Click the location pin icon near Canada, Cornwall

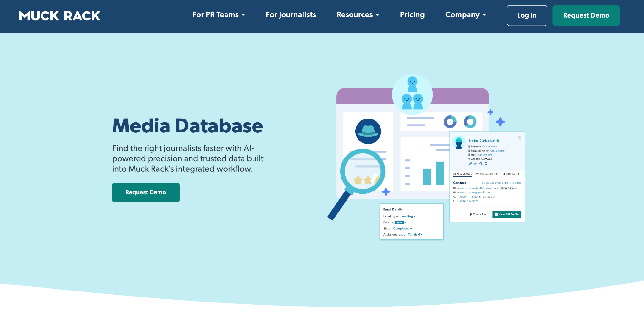click(x=469, y=159)
